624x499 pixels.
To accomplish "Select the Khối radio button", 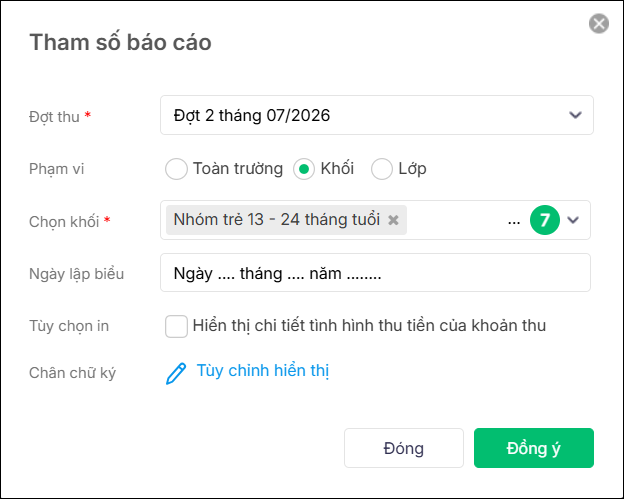I will pos(304,169).
